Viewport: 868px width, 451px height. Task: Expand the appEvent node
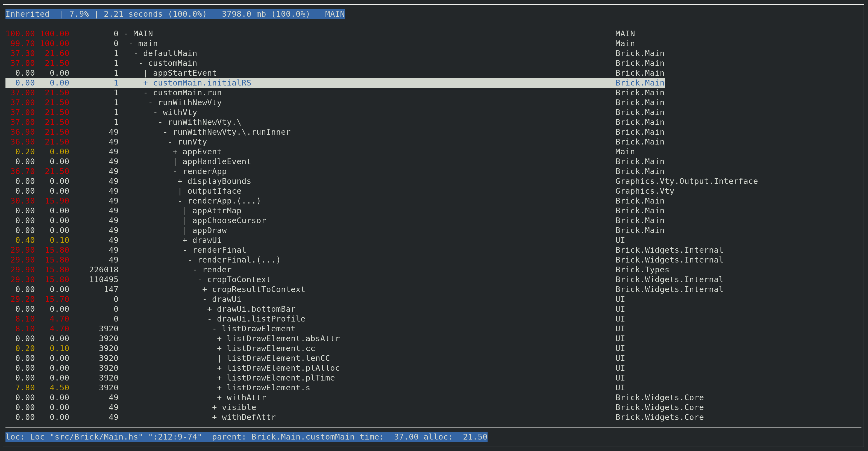[x=175, y=152]
